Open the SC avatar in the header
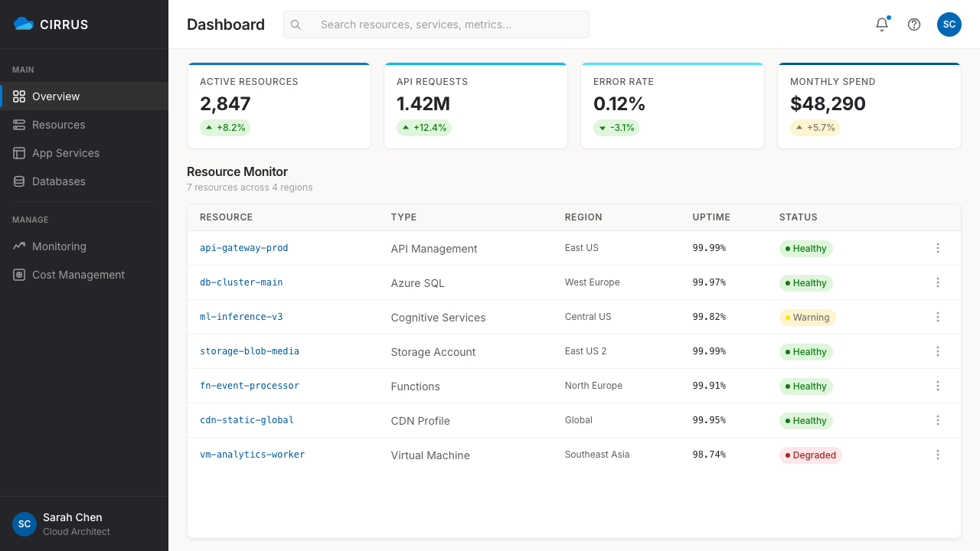 point(949,24)
